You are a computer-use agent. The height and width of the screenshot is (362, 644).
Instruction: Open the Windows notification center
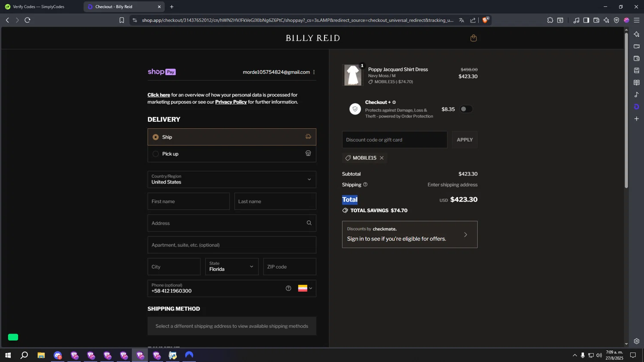633,355
